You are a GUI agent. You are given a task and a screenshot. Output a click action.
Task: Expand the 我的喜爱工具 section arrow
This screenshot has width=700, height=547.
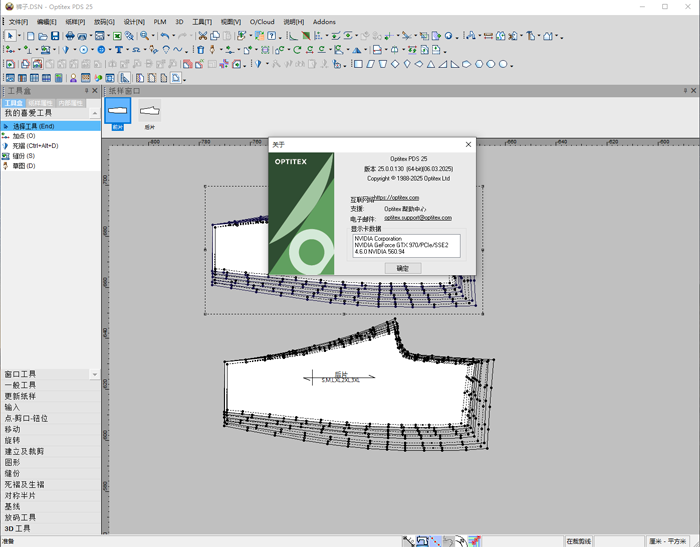[95, 113]
